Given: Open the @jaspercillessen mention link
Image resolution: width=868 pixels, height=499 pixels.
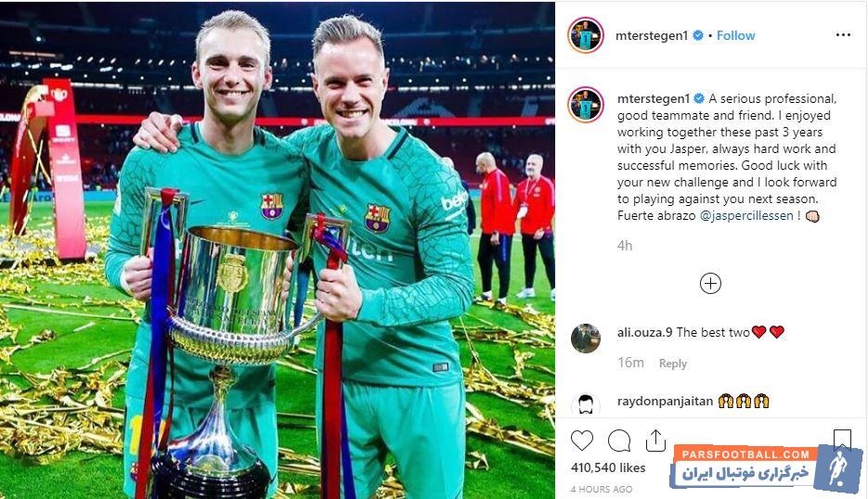Looking at the screenshot, I should tap(746, 215).
